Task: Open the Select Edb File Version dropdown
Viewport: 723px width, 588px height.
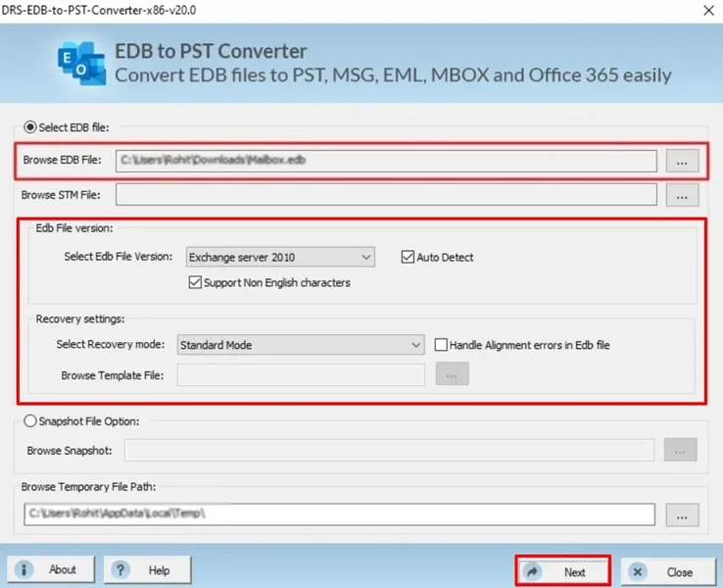Action: coord(280,257)
